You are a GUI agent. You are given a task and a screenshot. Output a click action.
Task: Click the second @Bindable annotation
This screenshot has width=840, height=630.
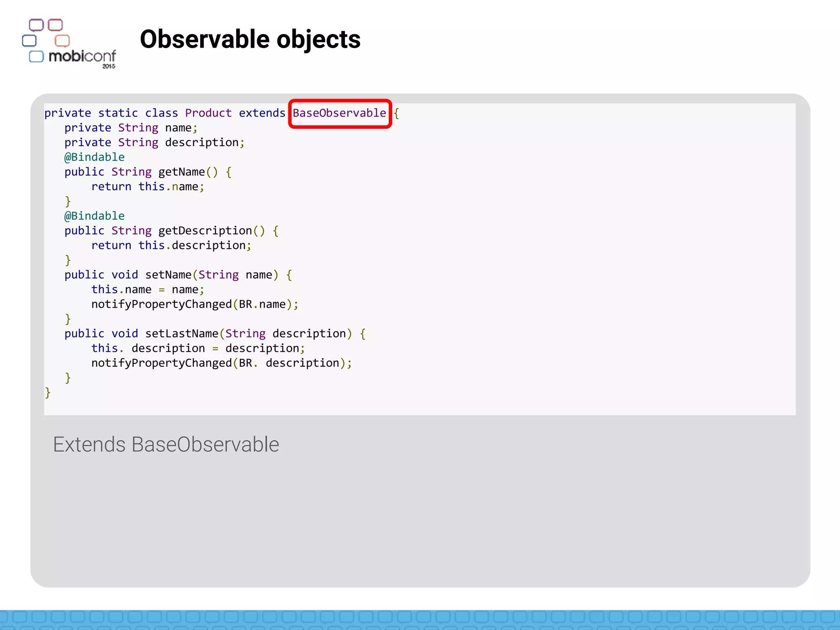coord(94,216)
